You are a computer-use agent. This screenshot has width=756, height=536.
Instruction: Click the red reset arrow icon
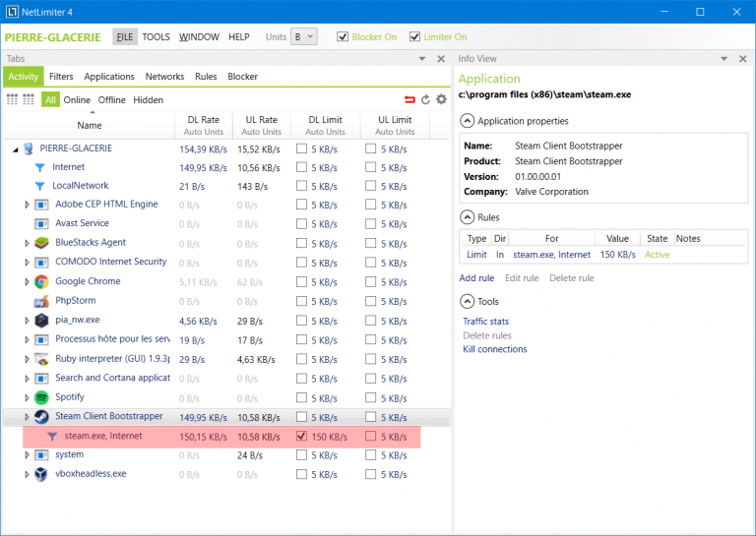pos(409,99)
